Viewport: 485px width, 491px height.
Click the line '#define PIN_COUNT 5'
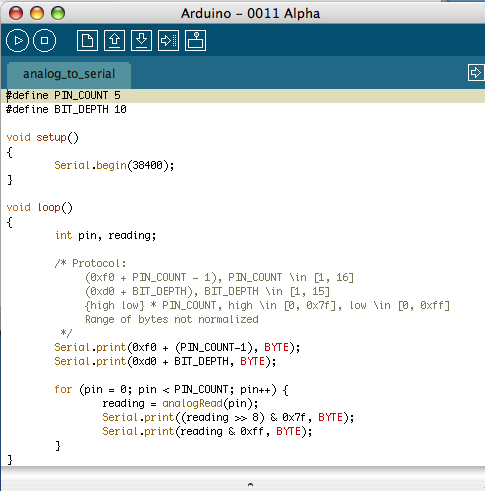63,96
